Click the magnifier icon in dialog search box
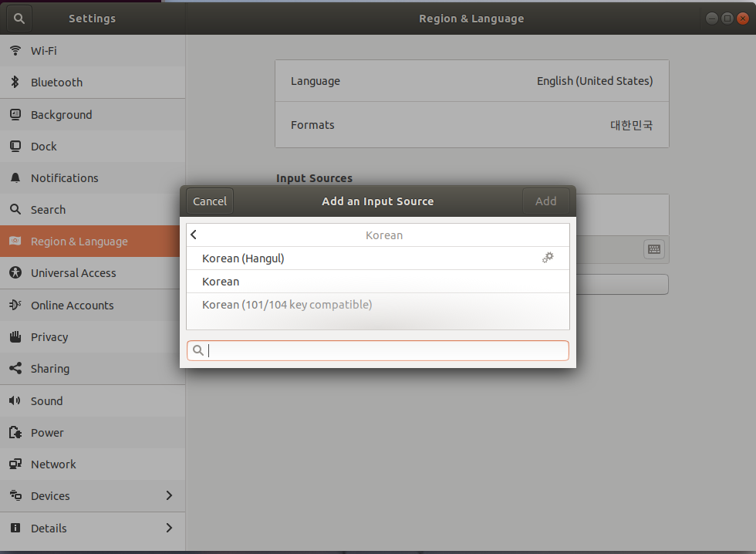Viewport: 756px width, 554px height. [x=198, y=350]
